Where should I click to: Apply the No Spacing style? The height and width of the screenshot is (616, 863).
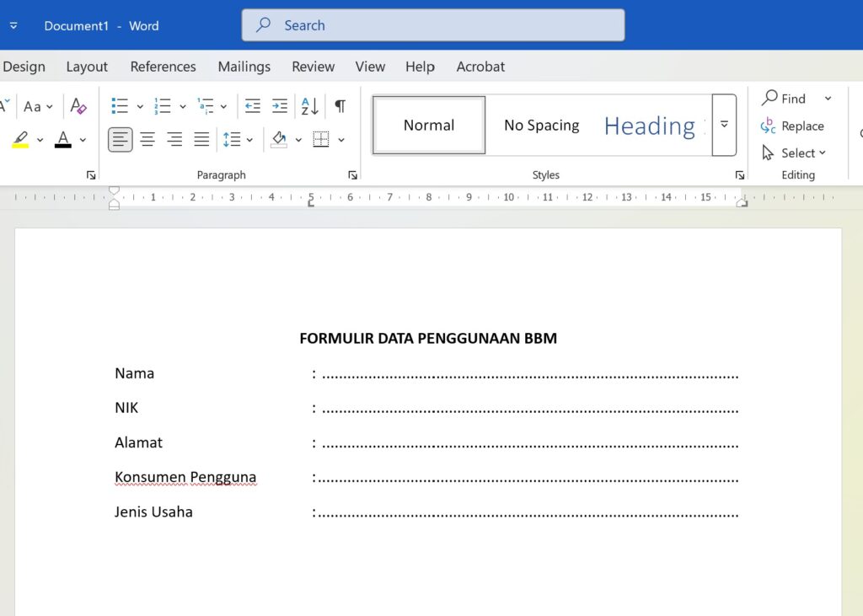click(x=542, y=125)
